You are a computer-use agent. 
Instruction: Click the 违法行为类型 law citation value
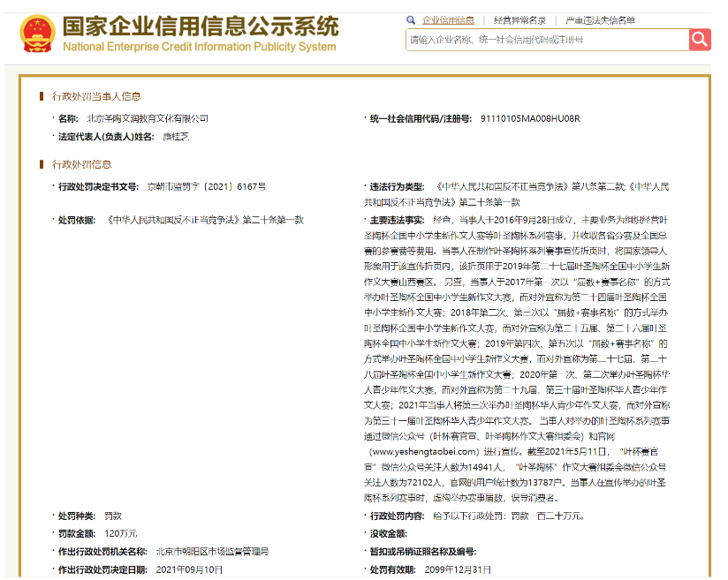click(x=517, y=194)
